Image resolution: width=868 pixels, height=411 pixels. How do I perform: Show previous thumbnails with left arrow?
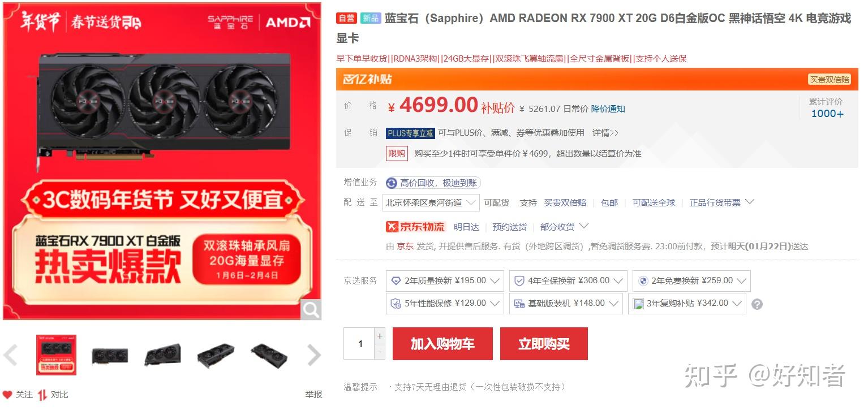(x=11, y=355)
